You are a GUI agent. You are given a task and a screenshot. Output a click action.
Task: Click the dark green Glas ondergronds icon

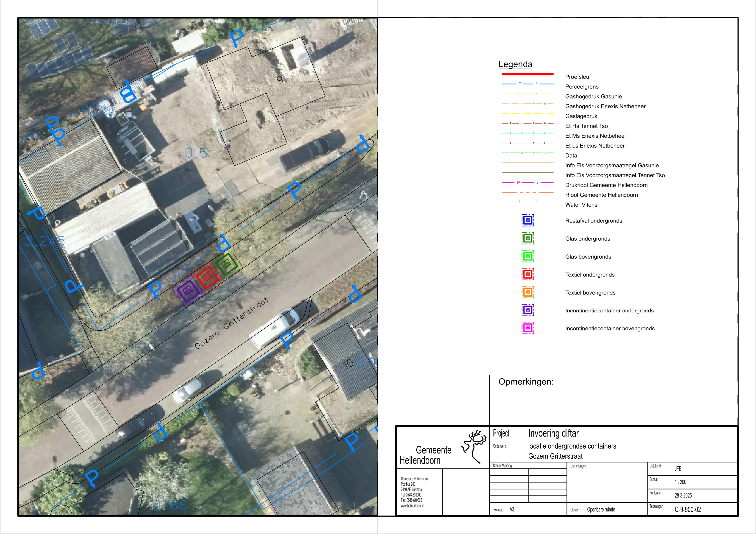point(527,238)
